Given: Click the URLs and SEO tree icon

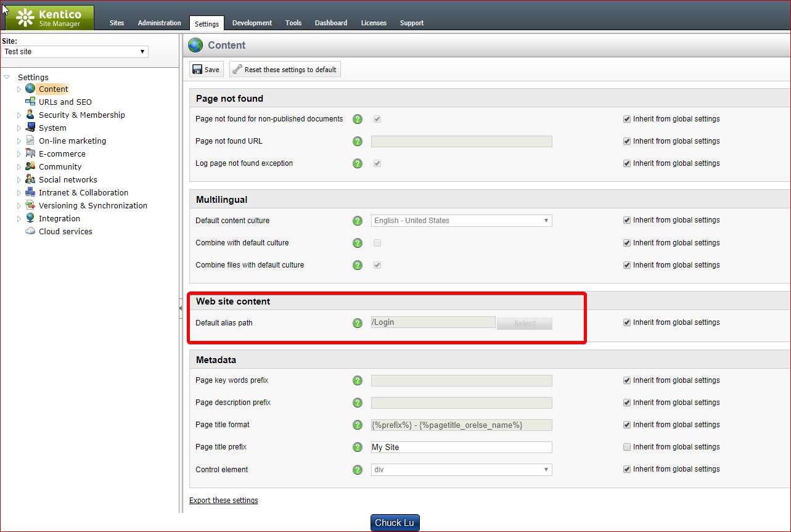Looking at the screenshot, I should 30,102.
